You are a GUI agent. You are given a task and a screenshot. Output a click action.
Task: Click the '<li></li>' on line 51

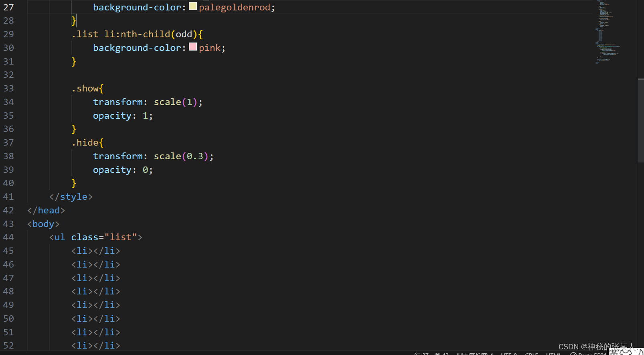(96, 332)
